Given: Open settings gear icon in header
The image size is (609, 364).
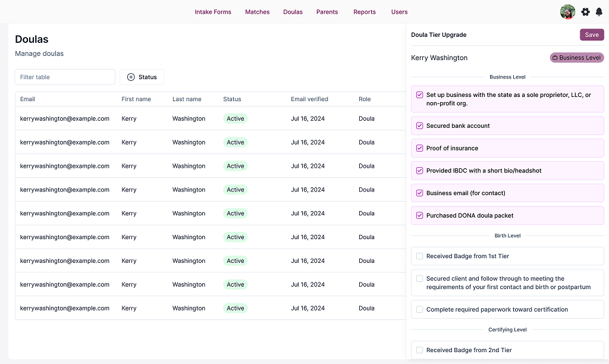Looking at the screenshot, I should (x=585, y=12).
